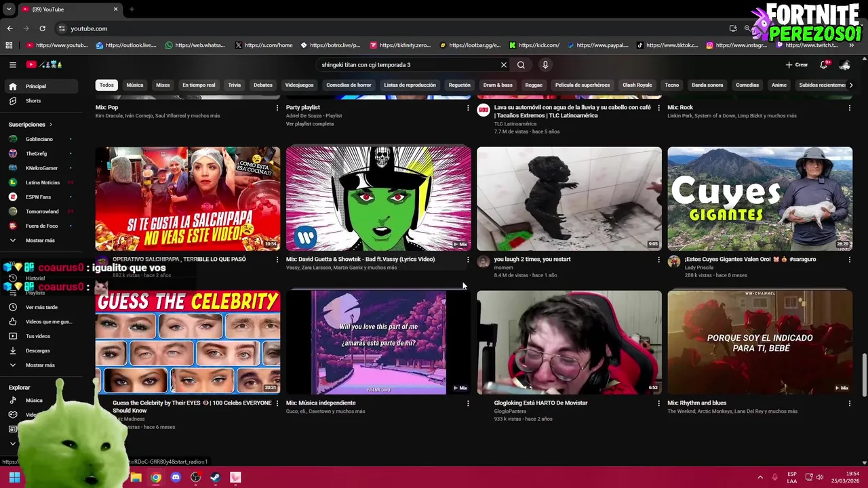Viewport: 868px width, 488px height.
Task: Open options for David Guetta mix
Action: point(467,260)
